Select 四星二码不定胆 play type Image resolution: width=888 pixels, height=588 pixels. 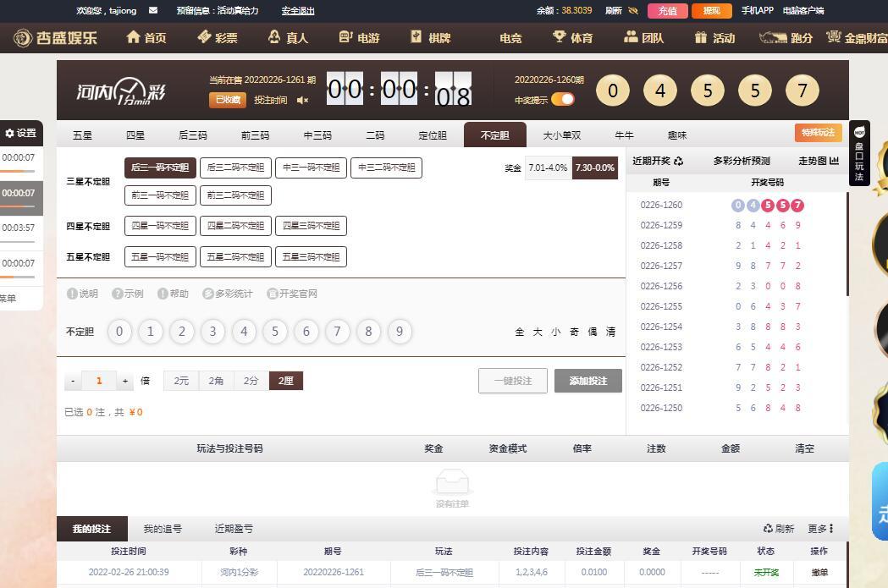[235, 226]
